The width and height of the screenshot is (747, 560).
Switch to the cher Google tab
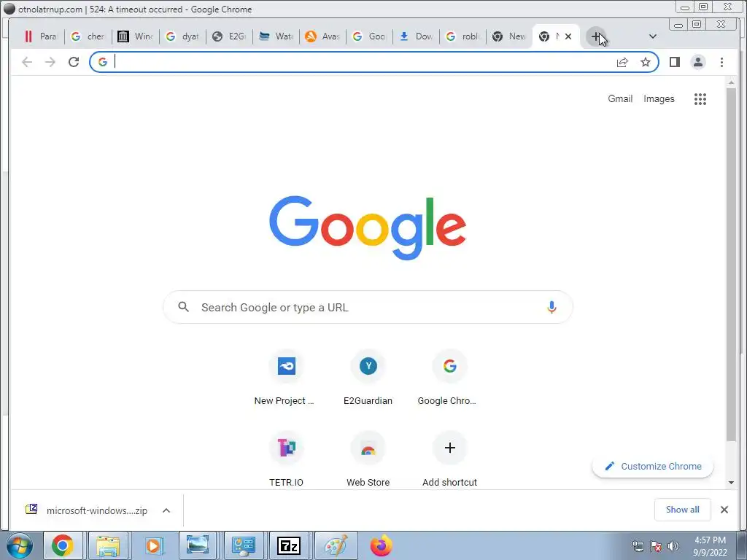(x=88, y=36)
